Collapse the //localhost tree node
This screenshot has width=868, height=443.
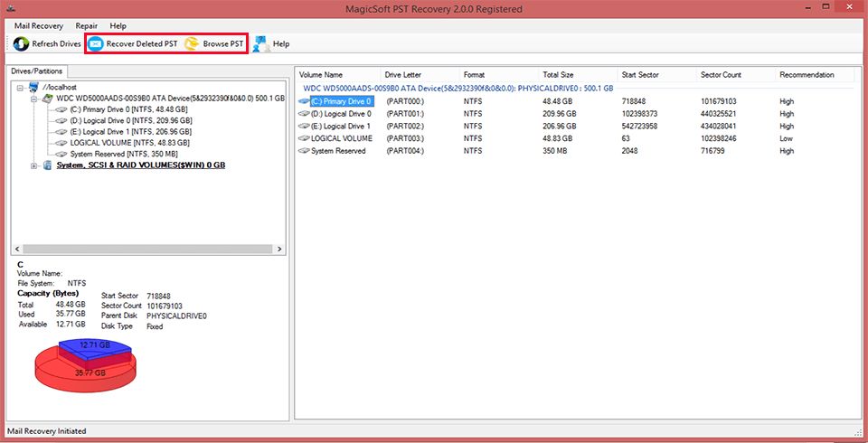21,88
